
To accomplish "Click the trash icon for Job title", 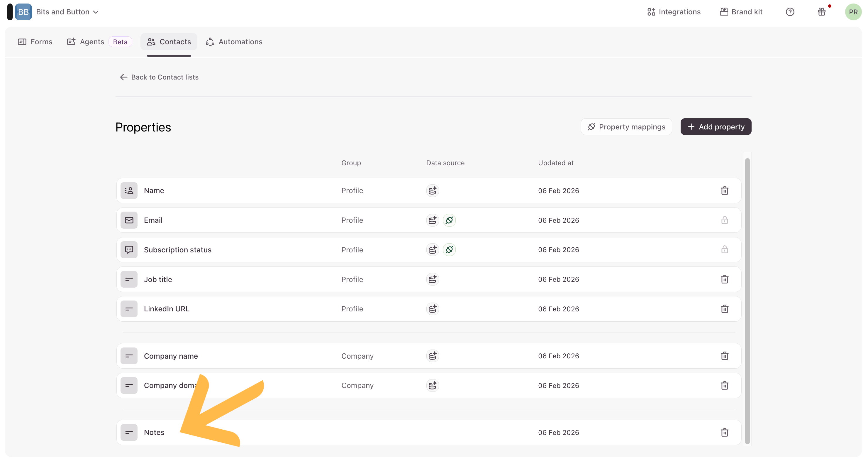I will point(724,279).
